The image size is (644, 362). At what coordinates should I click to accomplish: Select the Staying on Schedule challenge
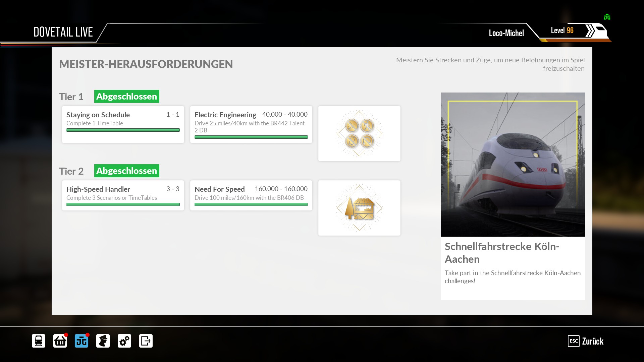tap(123, 124)
